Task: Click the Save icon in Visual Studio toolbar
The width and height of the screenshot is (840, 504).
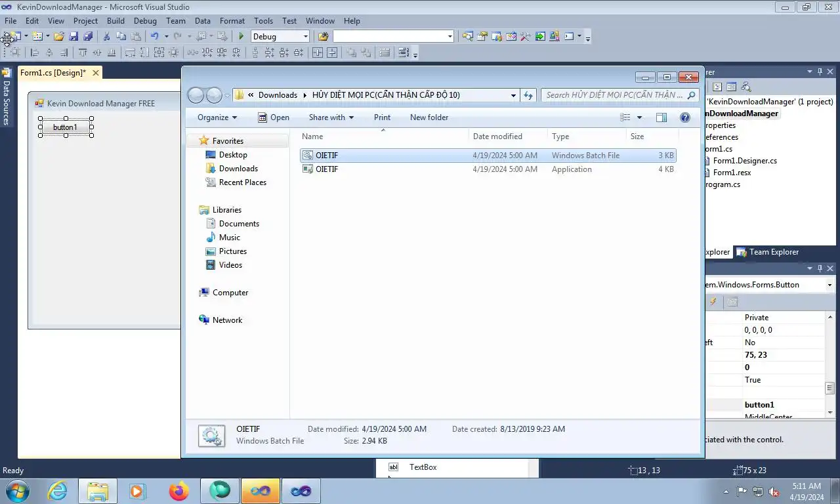Action: [x=73, y=37]
